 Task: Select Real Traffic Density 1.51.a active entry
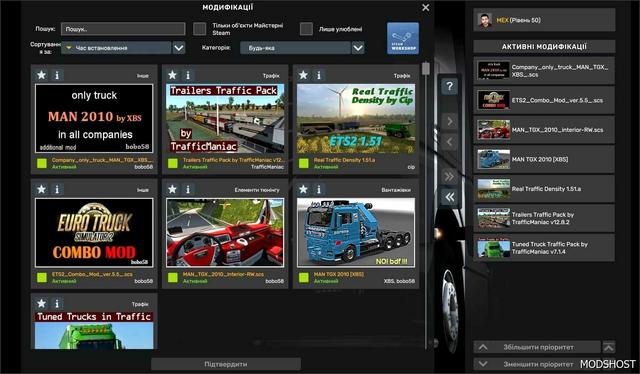click(544, 189)
